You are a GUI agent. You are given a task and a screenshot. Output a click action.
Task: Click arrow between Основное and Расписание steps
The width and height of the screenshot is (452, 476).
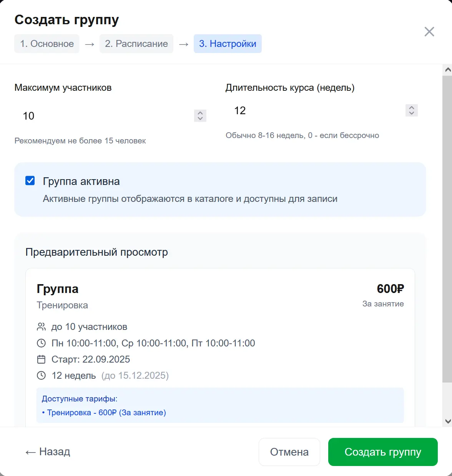pos(90,44)
